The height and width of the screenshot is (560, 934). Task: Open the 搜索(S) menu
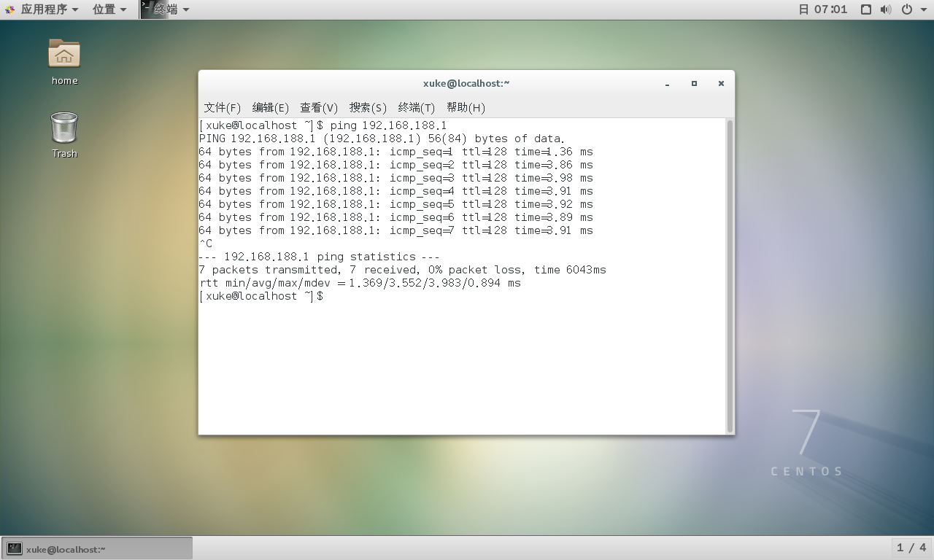pyautogui.click(x=368, y=107)
